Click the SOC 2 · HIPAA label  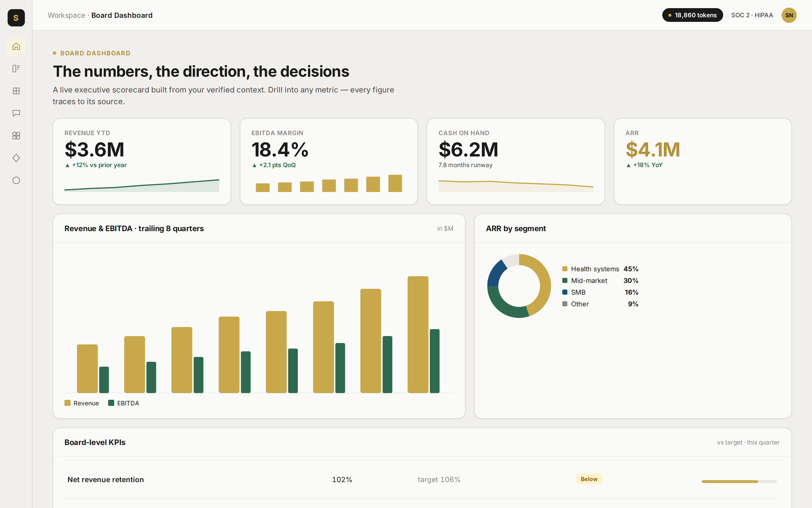click(x=752, y=15)
